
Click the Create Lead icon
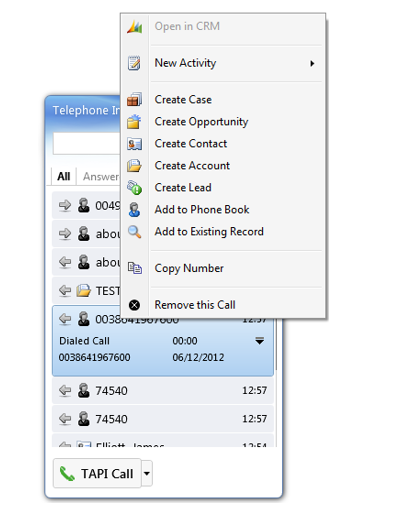point(134,188)
